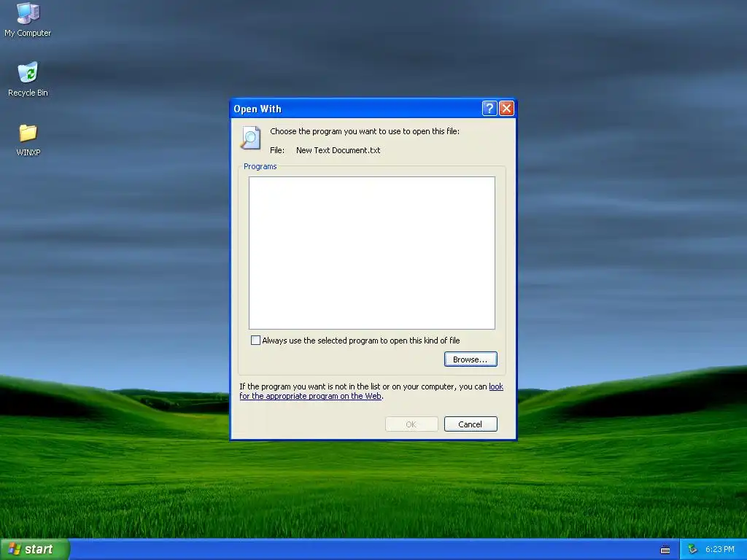The height and width of the screenshot is (560, 747).
Task: Click the New Text Document.txt file name
Action: click(x=338, y=150)
